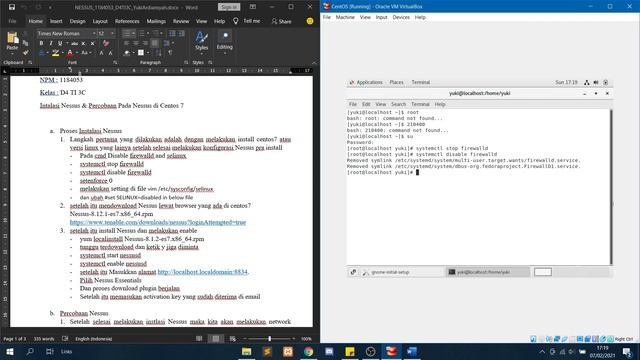Click Windows Start button
The height and width of the screenshot is (360, 640).
tap(10, 351)
